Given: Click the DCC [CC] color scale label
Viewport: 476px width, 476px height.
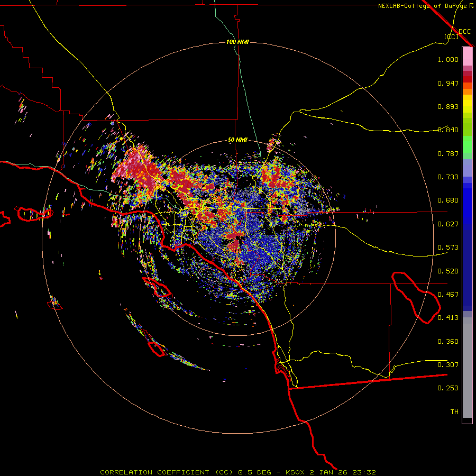Looking at the screenshot, I should click(x=457, y=34).
